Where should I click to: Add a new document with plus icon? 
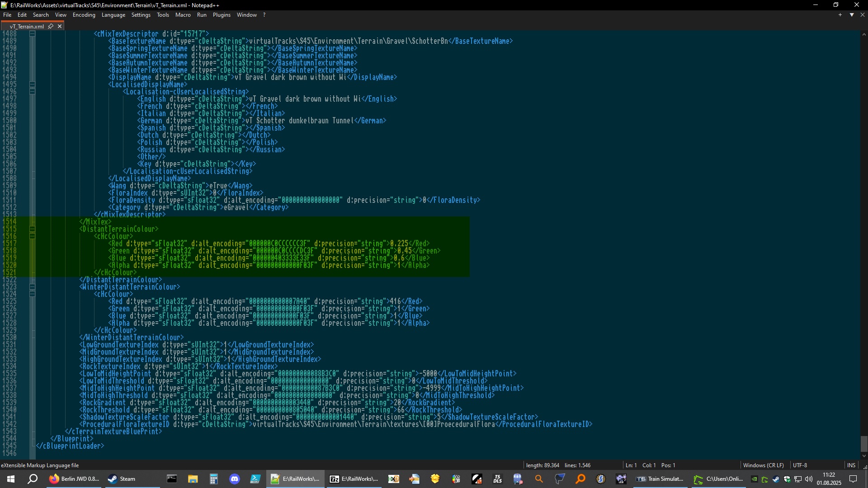pos(840,15)
